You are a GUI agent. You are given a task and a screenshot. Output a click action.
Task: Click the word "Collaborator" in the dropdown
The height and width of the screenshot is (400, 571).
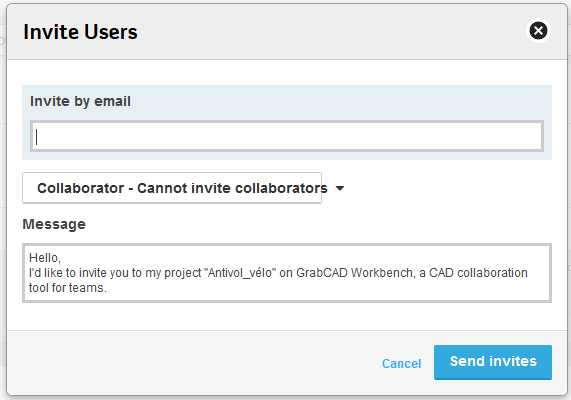click(x=80, y=188)
